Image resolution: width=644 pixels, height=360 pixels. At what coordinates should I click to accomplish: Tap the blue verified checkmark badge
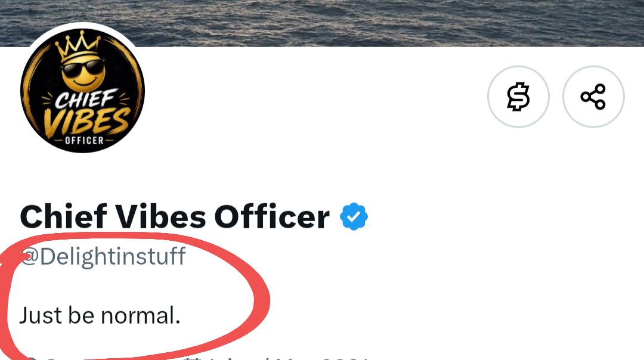(x=354, y=216)
